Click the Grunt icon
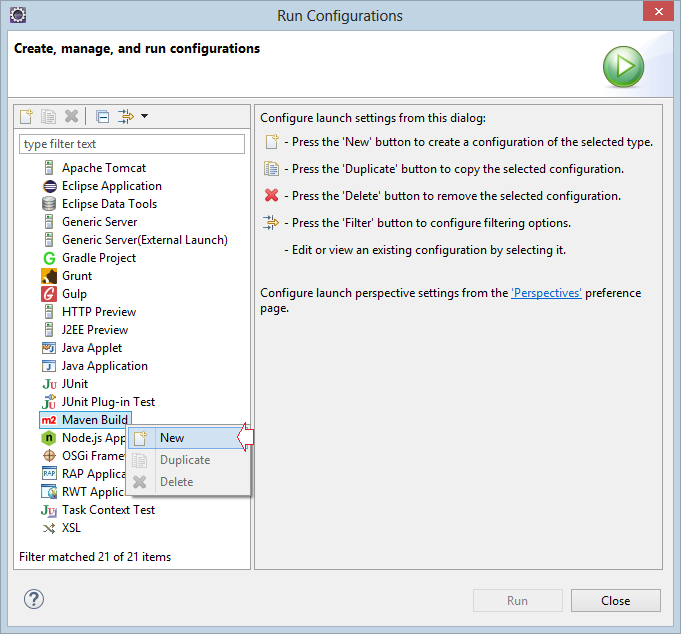The height and width of the screenshot is (634, 681). point(49,276)
